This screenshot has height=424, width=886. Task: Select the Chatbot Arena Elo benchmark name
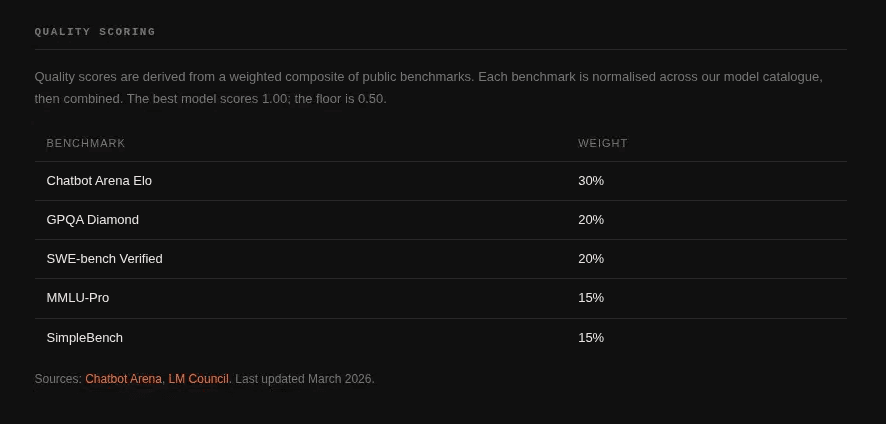tap(99, 181)
